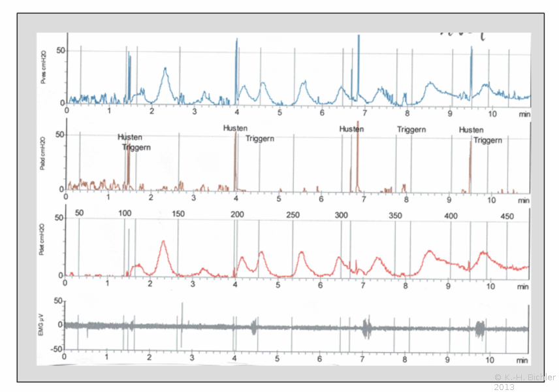
Task: Select volume marker 450 on Pdet chart
Action: pyautogui.click(x=507, y=216)
